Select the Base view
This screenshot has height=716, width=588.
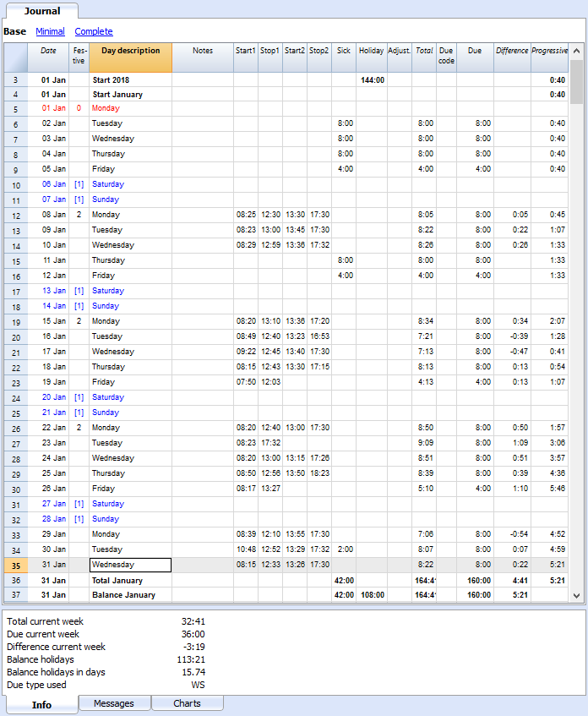(x=14, y=31)
